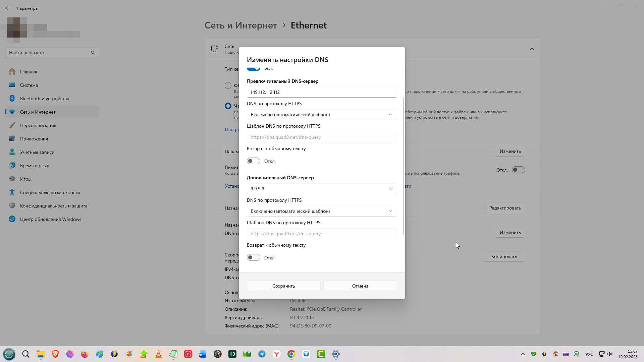Go to Персонализация in sidebar
The width and height of the screenshot is (644, 362).
click(x=38, y=125)
